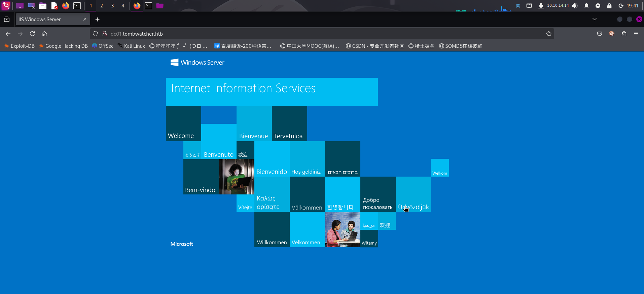Select the IIS Windows Server tab
644x294 pixels.
point(52,20)
